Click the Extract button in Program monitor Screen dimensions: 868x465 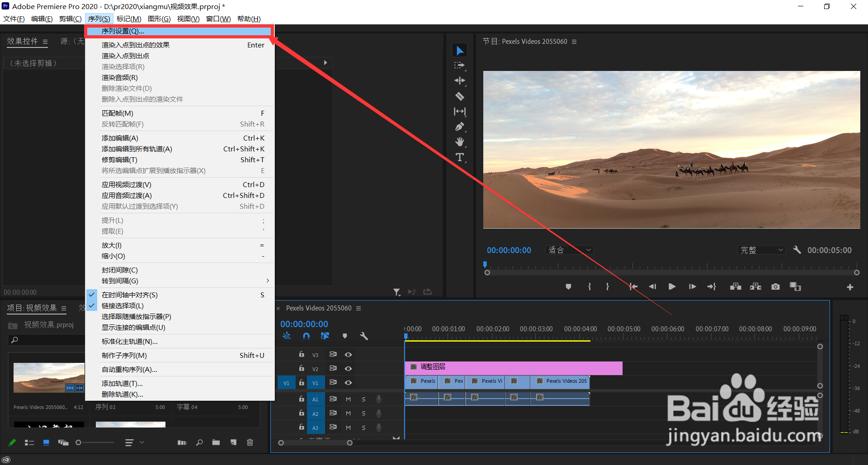coord(755,287)
